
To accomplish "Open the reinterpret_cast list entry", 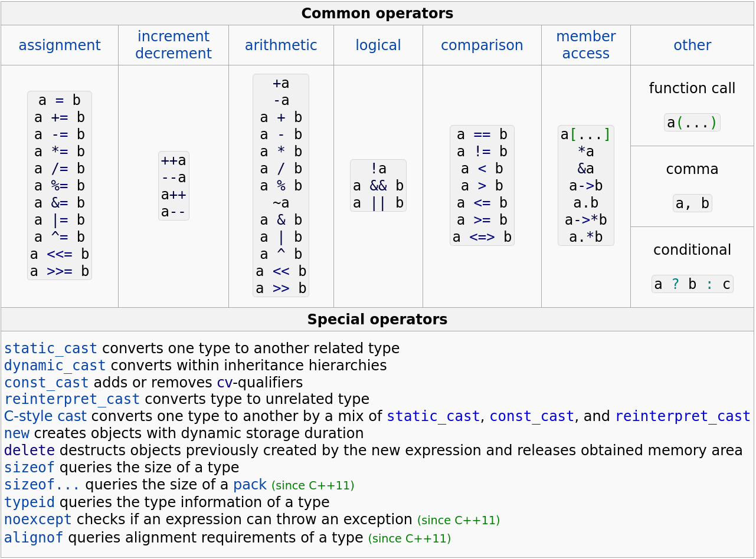I will tap(72, 399).
